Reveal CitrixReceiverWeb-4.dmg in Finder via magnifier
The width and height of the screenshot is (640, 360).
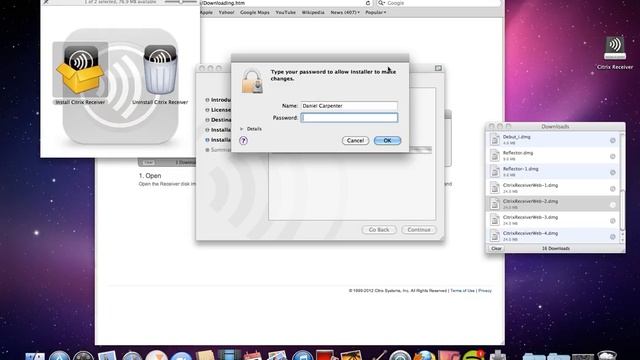coord(612,237)
